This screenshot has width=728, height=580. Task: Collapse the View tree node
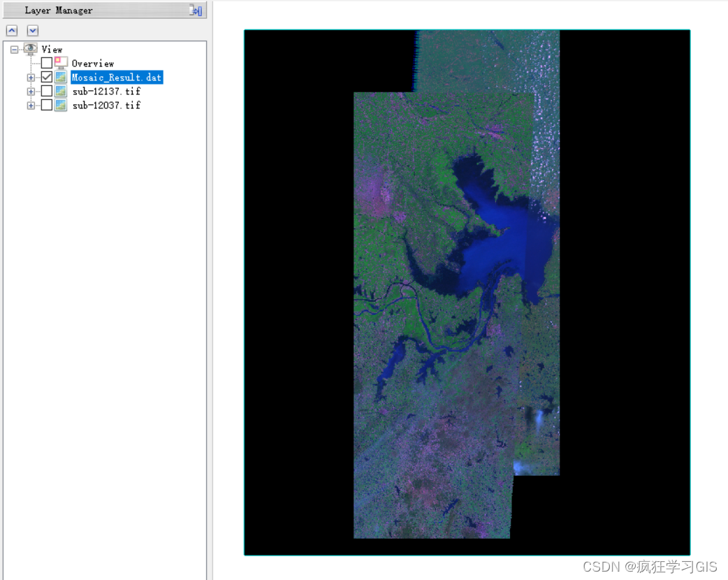click(x=15, y=49)
